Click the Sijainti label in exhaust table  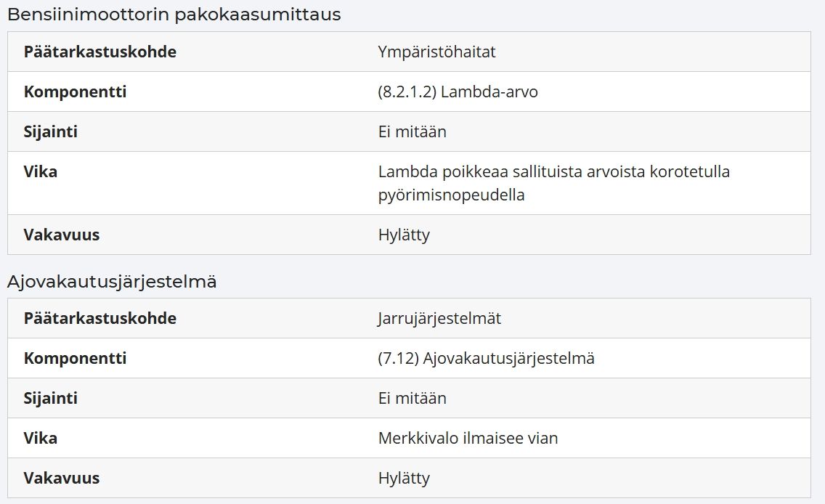click(x=51, y=131)
